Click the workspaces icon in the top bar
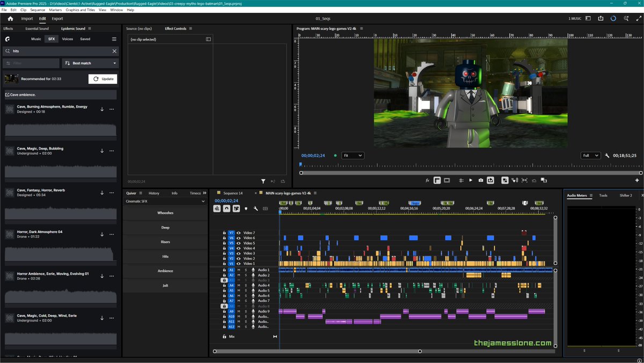 (588, 18)
